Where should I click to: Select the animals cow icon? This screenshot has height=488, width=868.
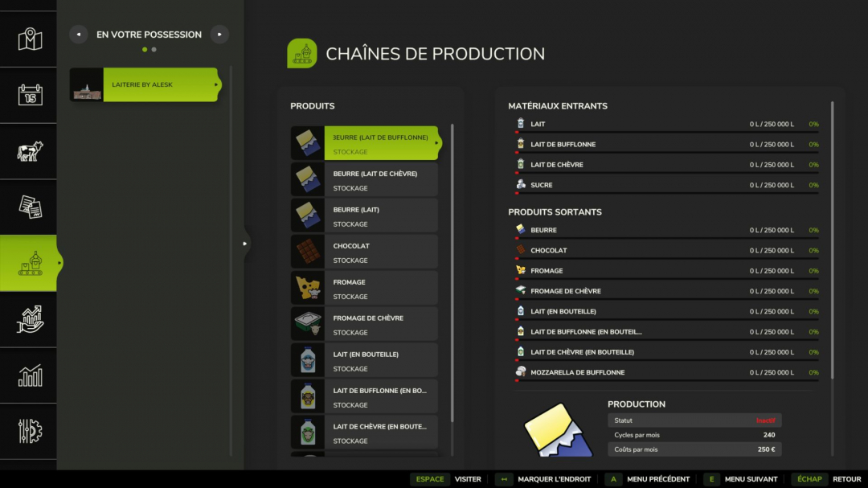30,151
